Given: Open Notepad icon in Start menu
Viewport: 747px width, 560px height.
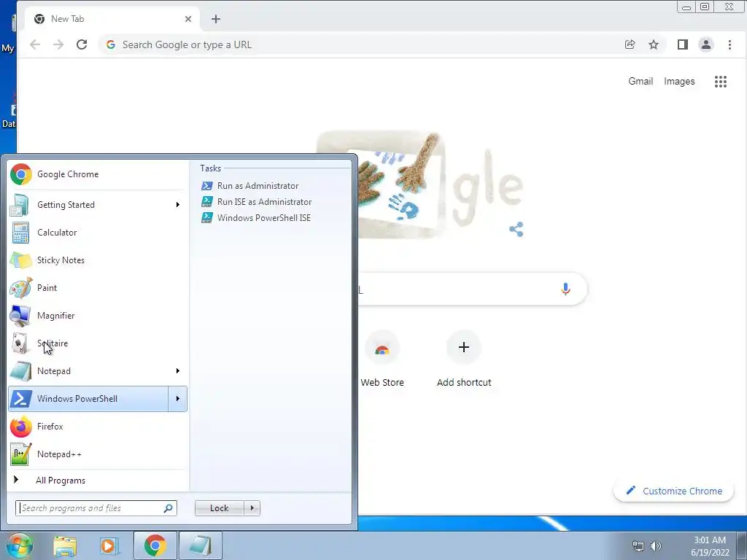Looking at the screenshot, I should (x=20, y=371).
